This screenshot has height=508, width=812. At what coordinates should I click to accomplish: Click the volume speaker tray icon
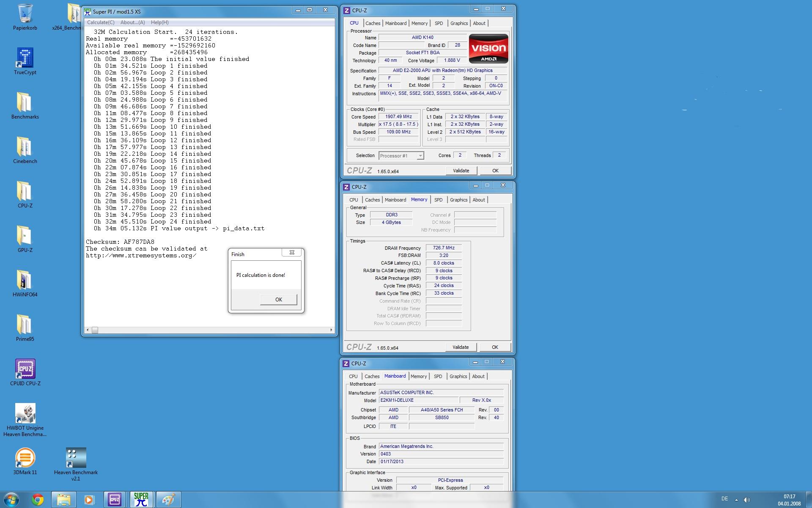[x=747, y=500]
